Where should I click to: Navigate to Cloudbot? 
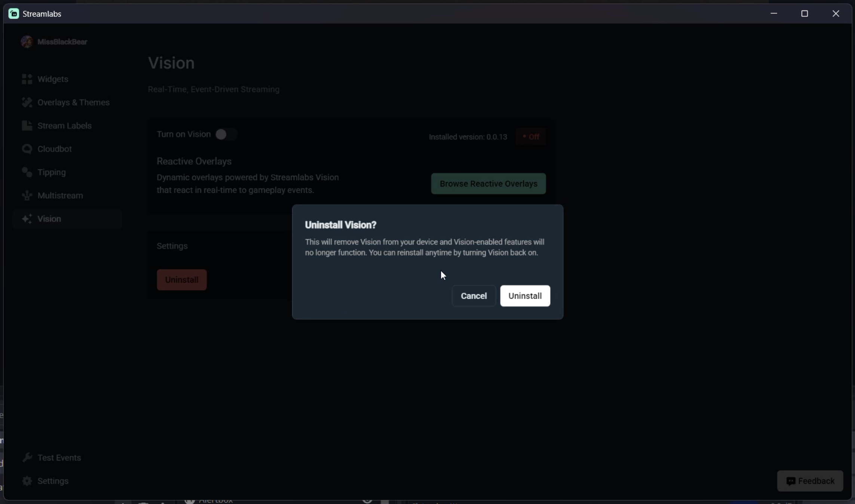pyautogui.click(x=55, y=149)
